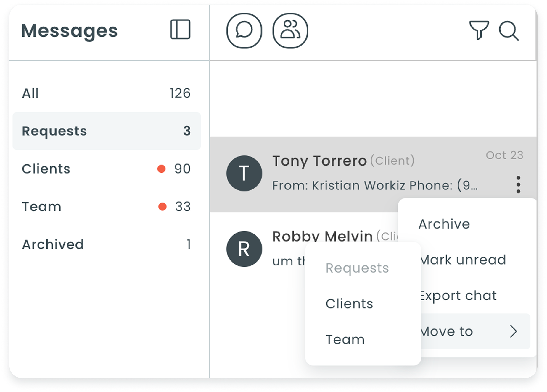Click the contacts/people icon in the header
This screenshot has height=392, width=547.
click(x=289, y=30)
